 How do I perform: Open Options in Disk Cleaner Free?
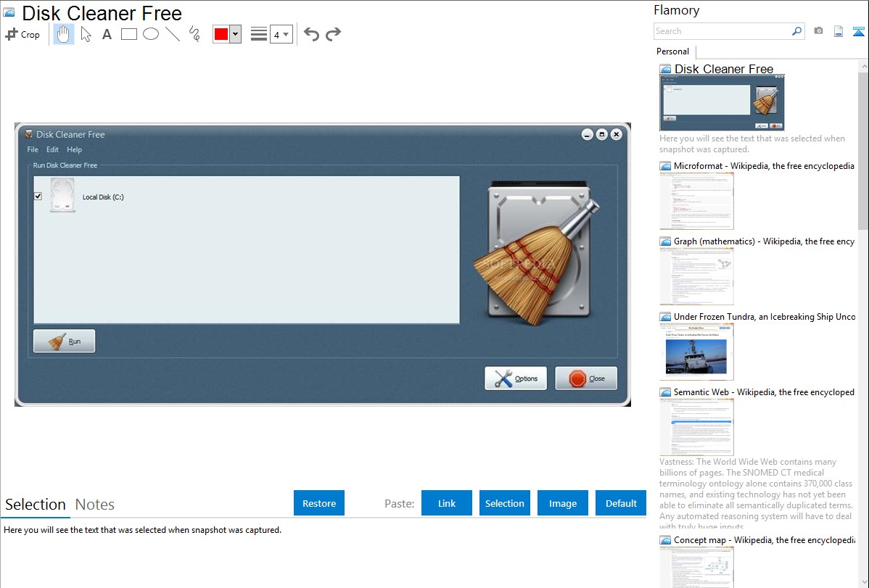click(x=516, y=378)
